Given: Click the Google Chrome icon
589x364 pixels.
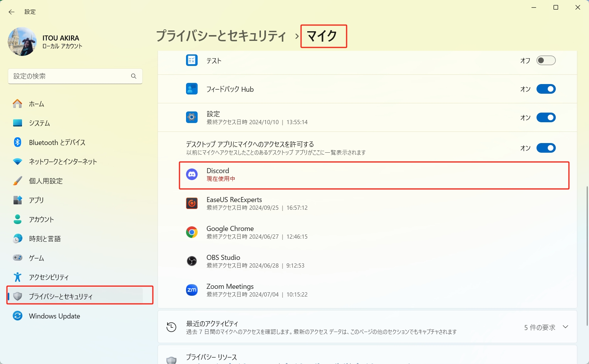Looking at the screenshot, I should point(192,232).
